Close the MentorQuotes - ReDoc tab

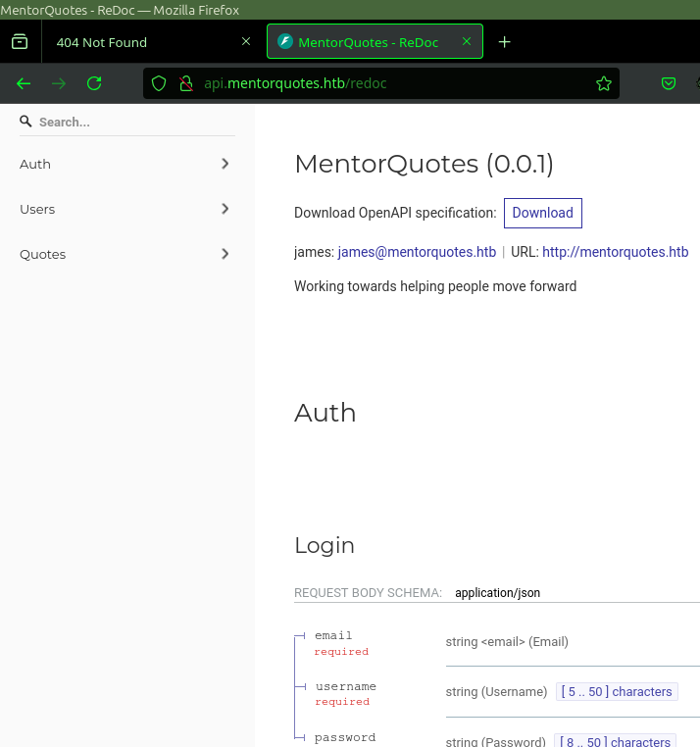[x=467, y=41]
